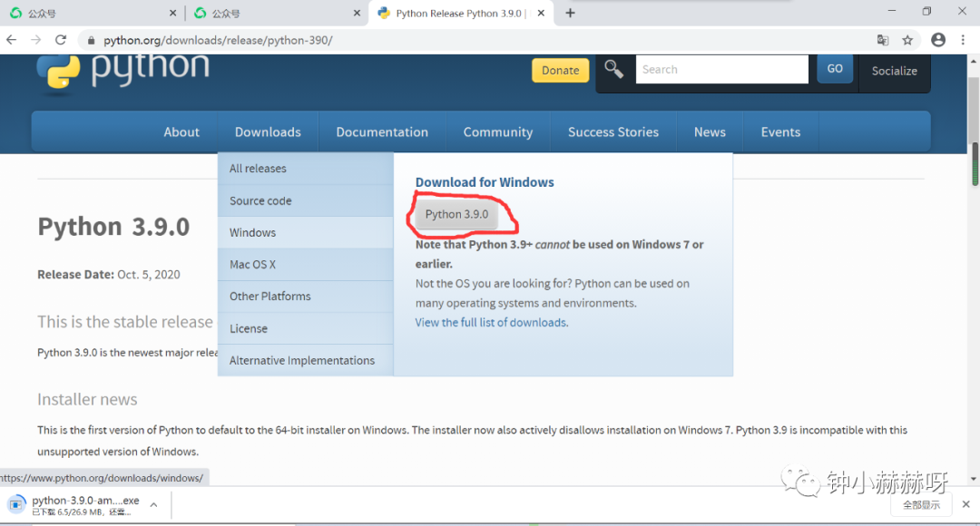This screenshot has width=980, height=526.
Task: Open Chrome's three-dot menu
Action: [x=963, y=40]
